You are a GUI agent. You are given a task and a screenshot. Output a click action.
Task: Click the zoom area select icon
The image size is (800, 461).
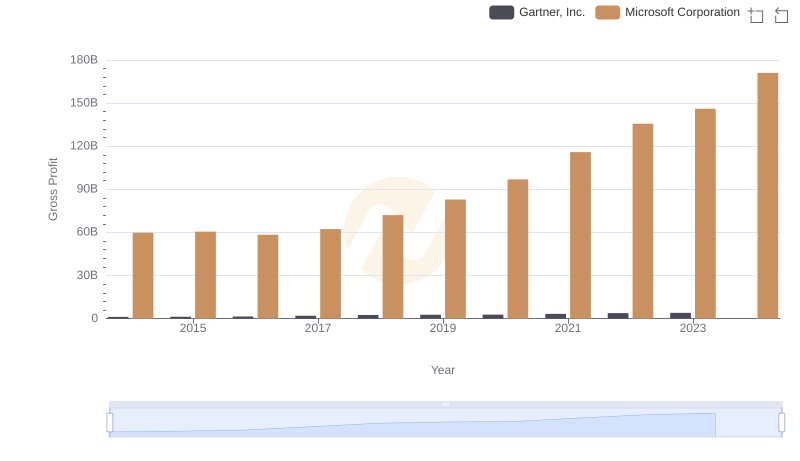tap(756, 15)
